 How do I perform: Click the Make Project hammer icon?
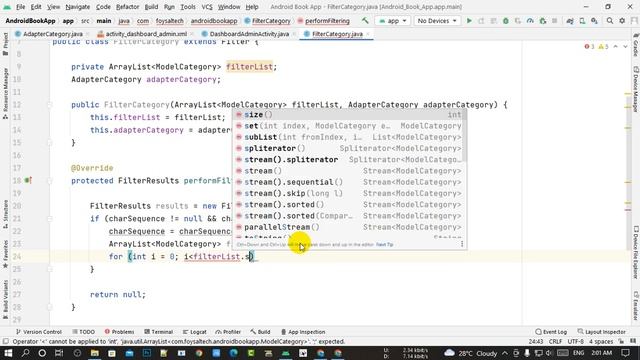(x=365, y=21)
